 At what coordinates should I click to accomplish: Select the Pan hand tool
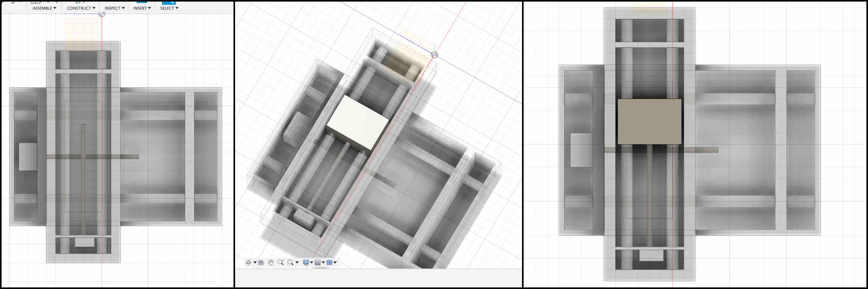pos(270,262)
